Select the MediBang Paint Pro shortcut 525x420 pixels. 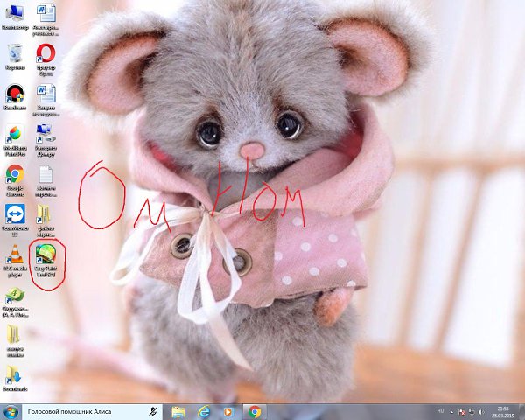tap(15, 141)
